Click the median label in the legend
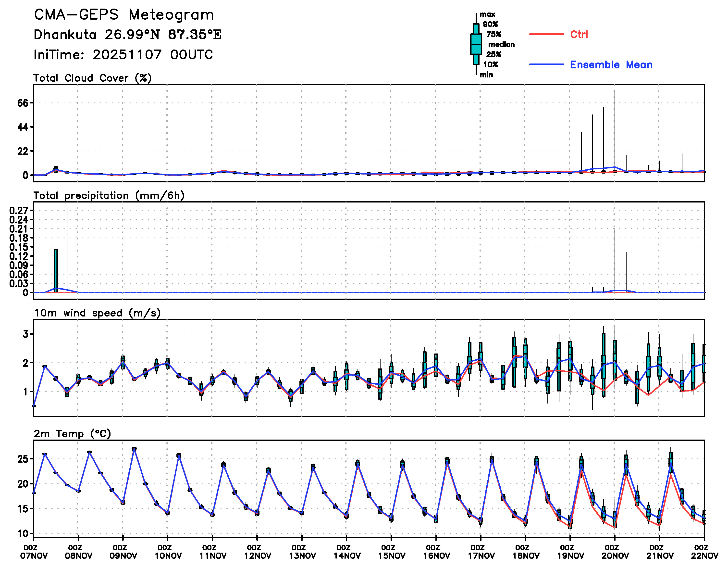This screenshot has height=569, width=728. click(x=501, y=44)
